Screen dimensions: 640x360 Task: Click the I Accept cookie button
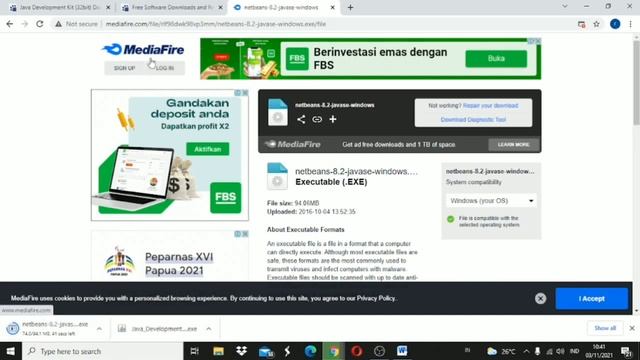coord(591,299)
